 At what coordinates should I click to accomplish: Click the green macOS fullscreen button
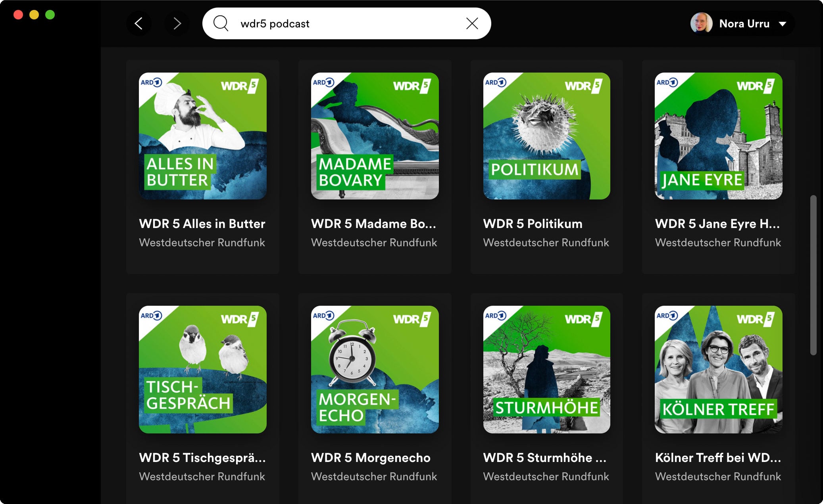(x=50, y=15)
